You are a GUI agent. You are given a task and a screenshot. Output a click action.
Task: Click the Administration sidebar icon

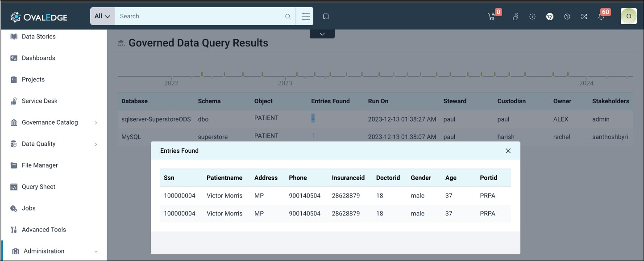tap(16, 251)
